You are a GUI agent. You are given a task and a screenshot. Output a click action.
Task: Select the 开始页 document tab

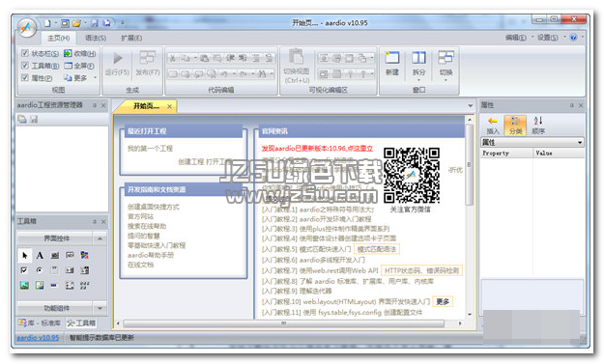coord(146,106)
